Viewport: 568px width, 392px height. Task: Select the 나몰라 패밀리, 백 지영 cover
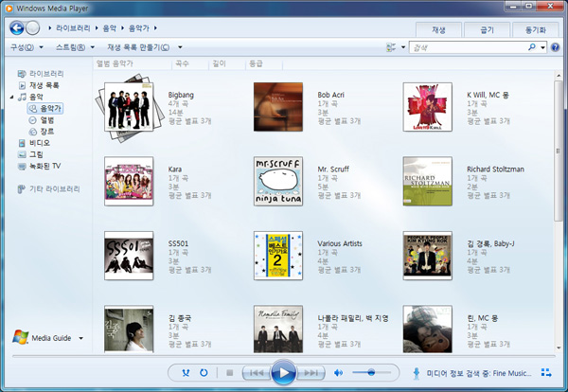click(277, 329)
